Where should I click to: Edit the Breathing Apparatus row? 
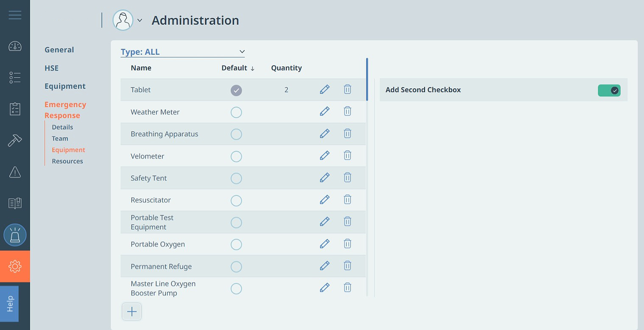325,133
